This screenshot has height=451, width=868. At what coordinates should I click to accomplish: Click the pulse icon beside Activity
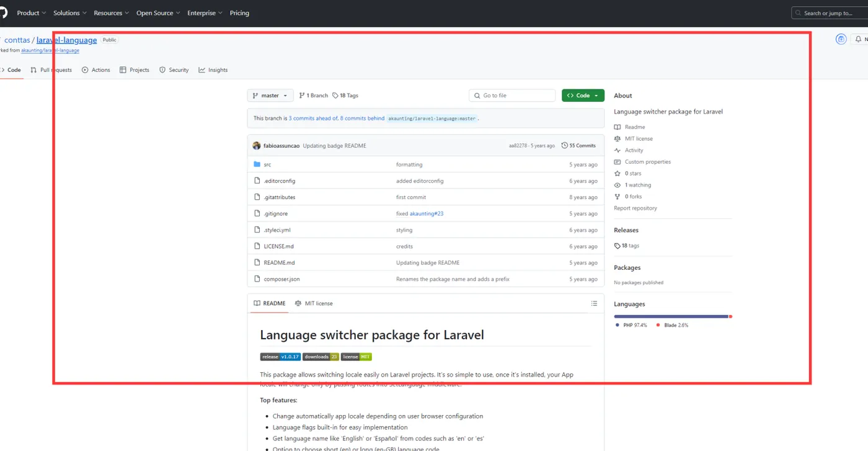tap(618, 150)
